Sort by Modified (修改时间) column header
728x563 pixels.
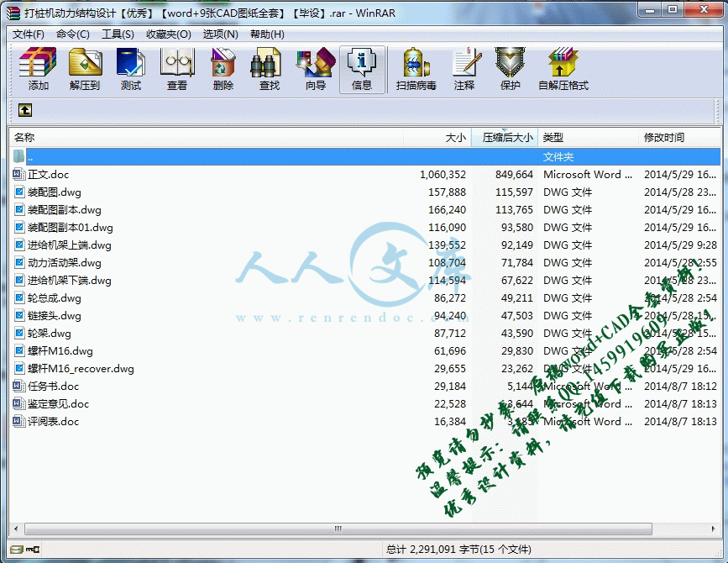[679, 138]
